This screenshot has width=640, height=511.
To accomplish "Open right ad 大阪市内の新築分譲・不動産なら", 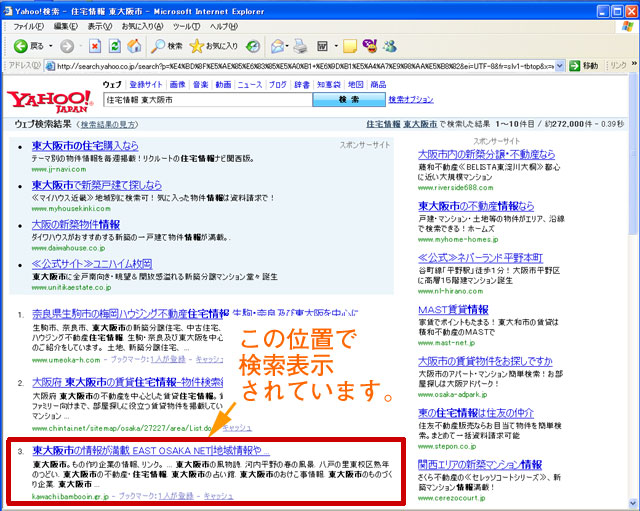I will (487, 155).
